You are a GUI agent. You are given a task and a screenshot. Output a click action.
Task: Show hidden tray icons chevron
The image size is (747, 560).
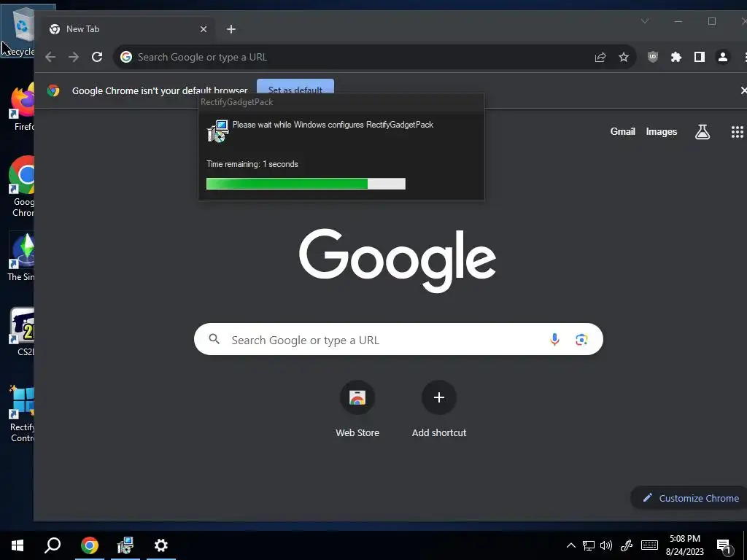pos(570,545)
